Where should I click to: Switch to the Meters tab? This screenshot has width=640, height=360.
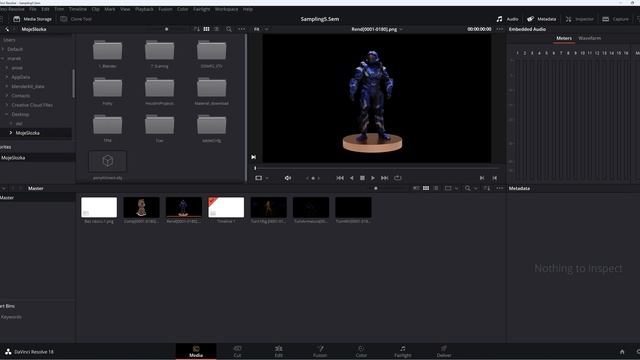pyautogui.click(x=564, y=38)
